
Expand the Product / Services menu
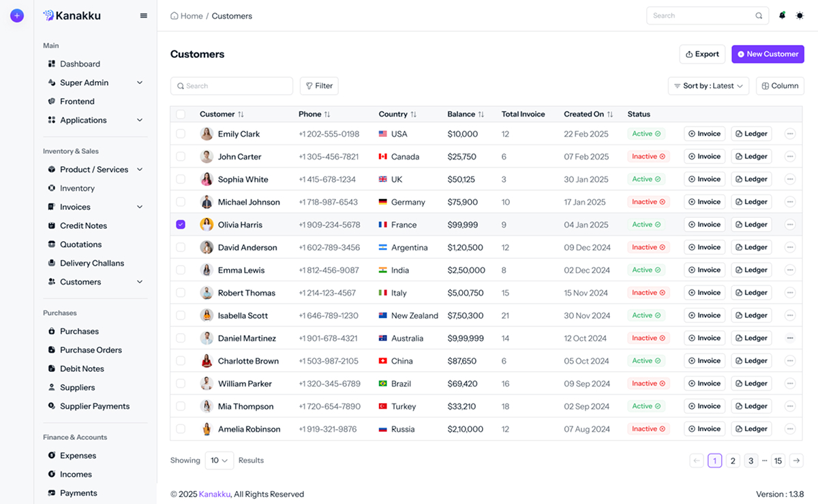click(x=139, y=169)
